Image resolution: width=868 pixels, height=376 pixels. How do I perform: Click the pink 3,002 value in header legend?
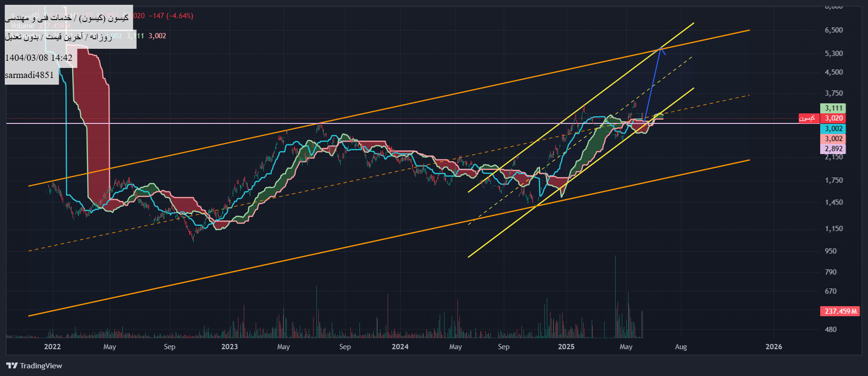[x=157, y=36]
